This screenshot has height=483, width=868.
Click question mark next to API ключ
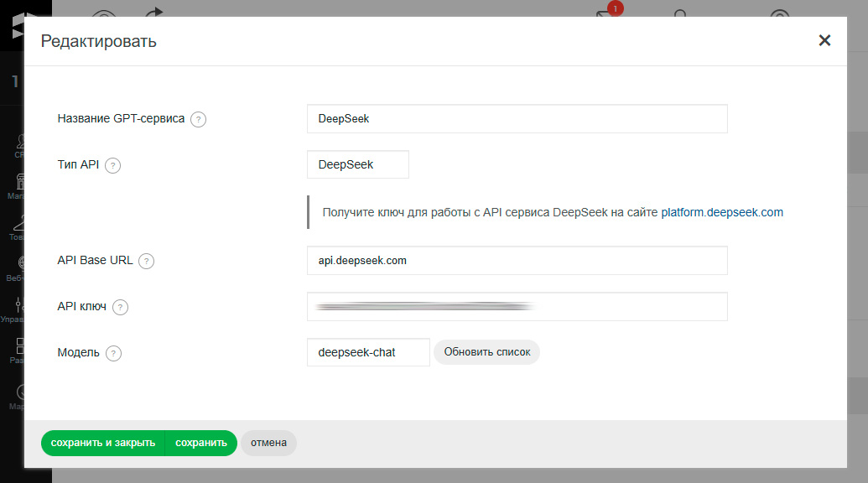[120, 307]
